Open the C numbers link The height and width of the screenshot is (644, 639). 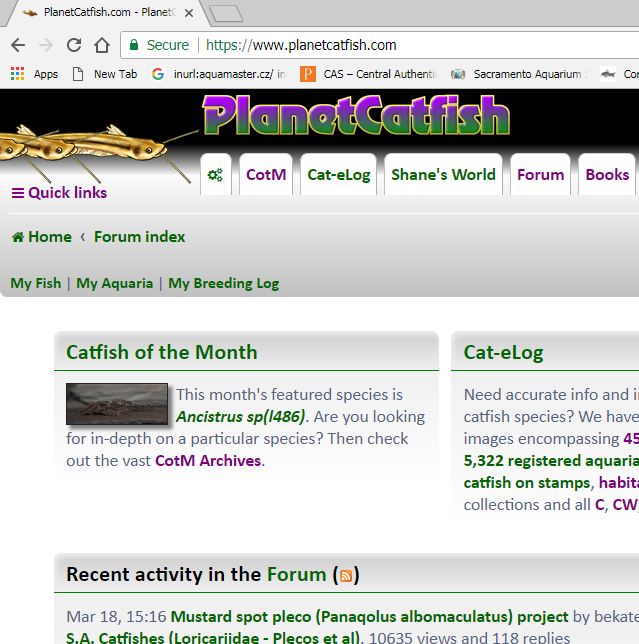(600, 505)
